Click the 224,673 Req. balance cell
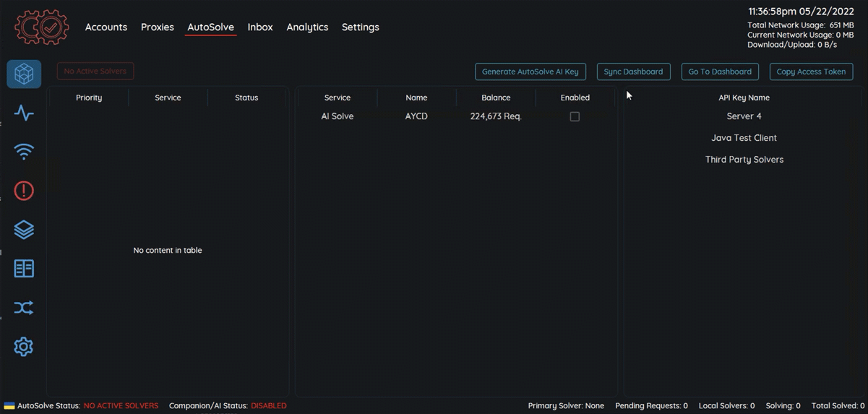This screenshot has width=868, height=414. coord(496,116)
